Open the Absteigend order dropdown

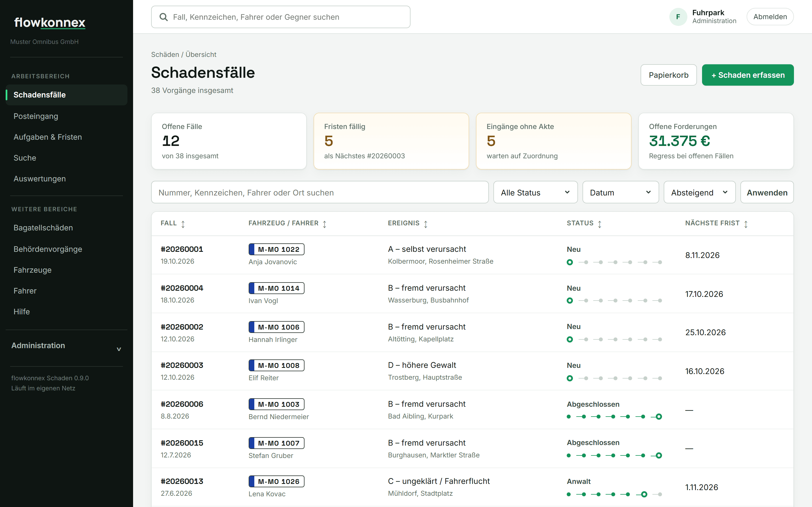(x=699, y=192)
